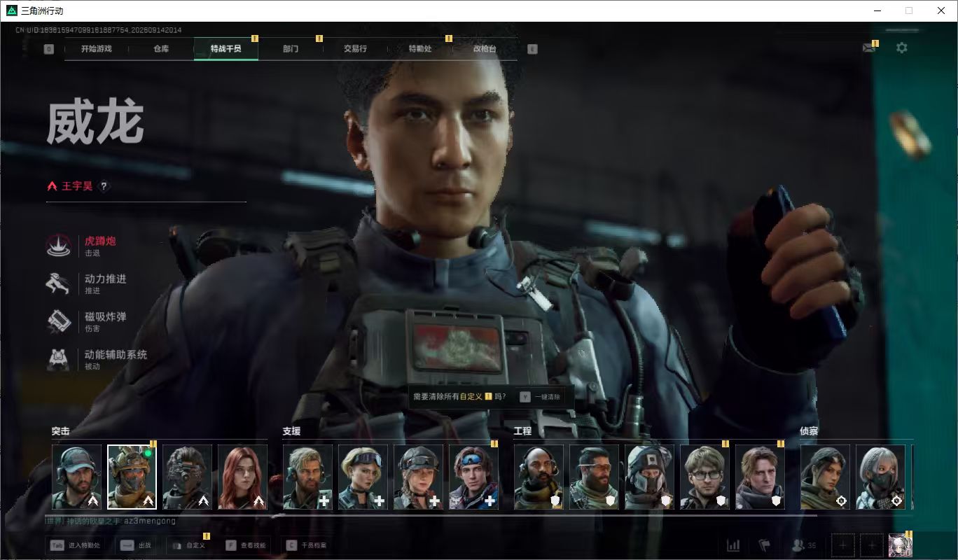Viewport: 958px width, 560px height.
Task: Click the Q key hint before 开始游戏
Action: point(49,49)
